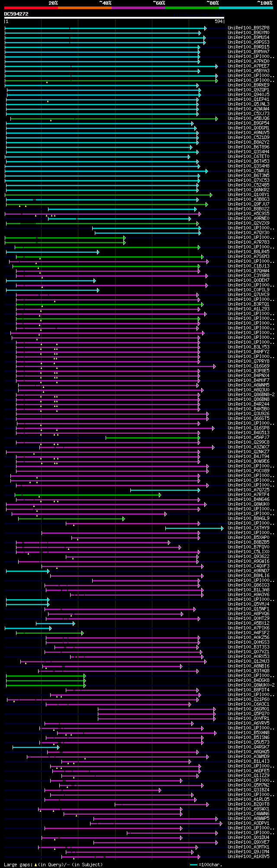Open hit UniRef100_B9GYM0

(x=248, y=33)
